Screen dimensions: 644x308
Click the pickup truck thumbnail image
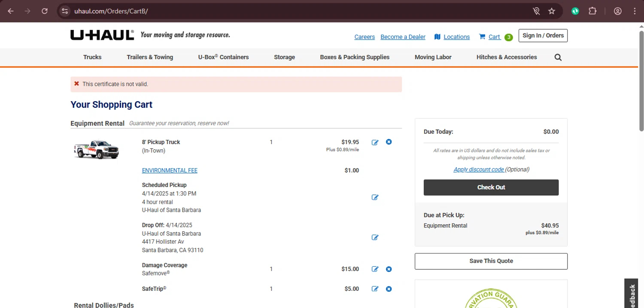point(97,149)
